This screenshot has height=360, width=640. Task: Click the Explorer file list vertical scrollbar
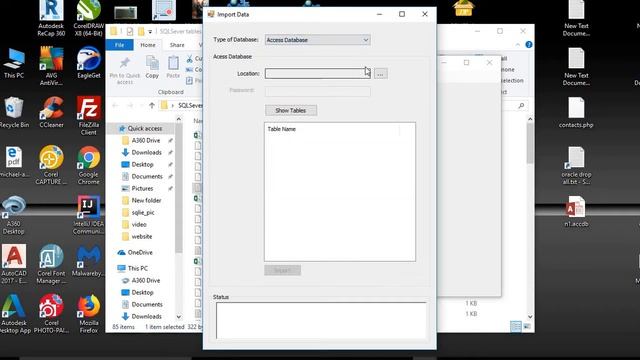530,144
